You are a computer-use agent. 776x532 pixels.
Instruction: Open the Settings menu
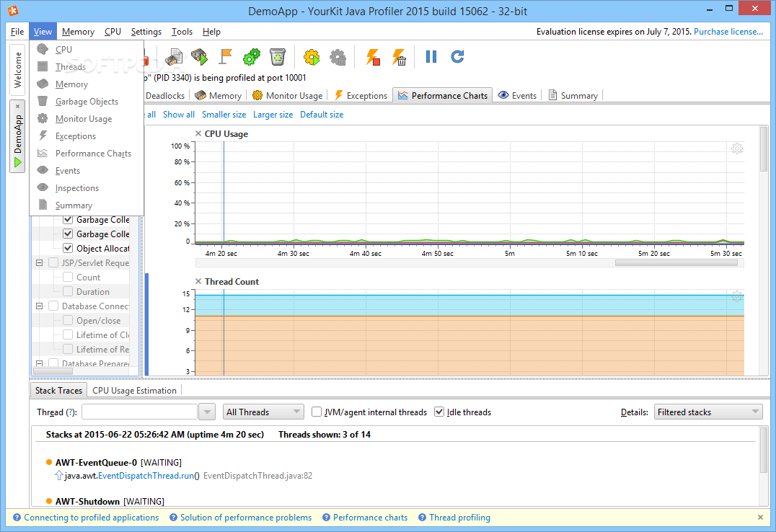146,31
